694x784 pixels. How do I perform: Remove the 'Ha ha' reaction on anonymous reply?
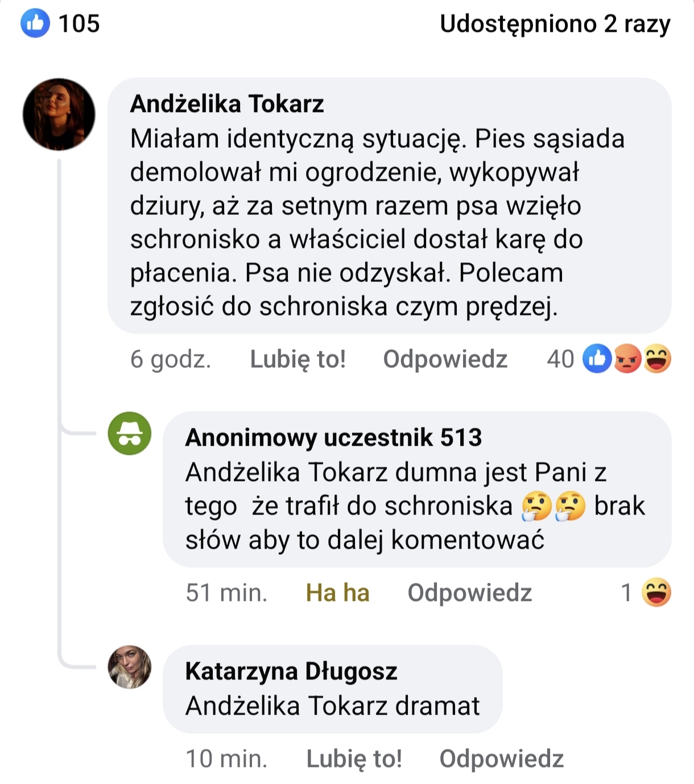[x=338, y=593]
